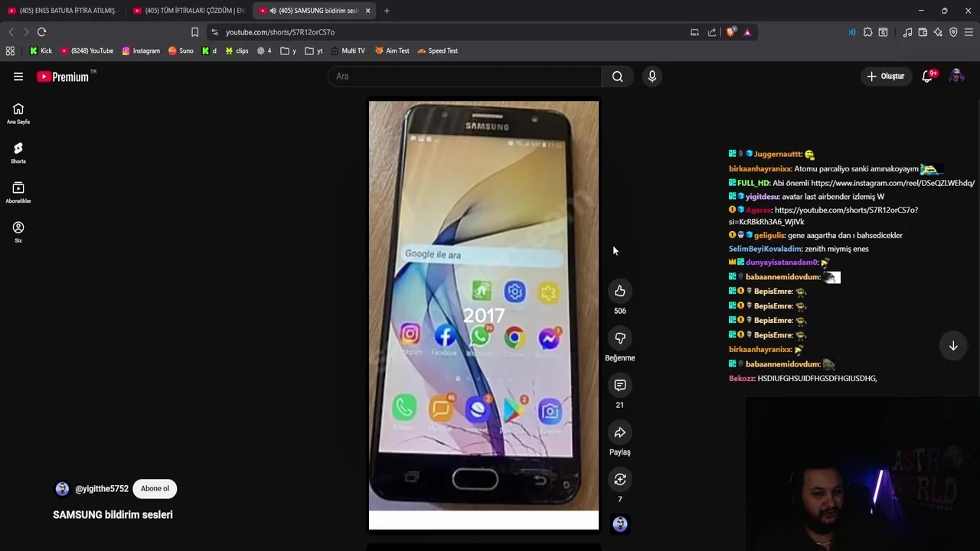Open Aim Test bookmark
Image resolution: width=980 pixels, height=551 pixels.
click(x=392, y=51)
